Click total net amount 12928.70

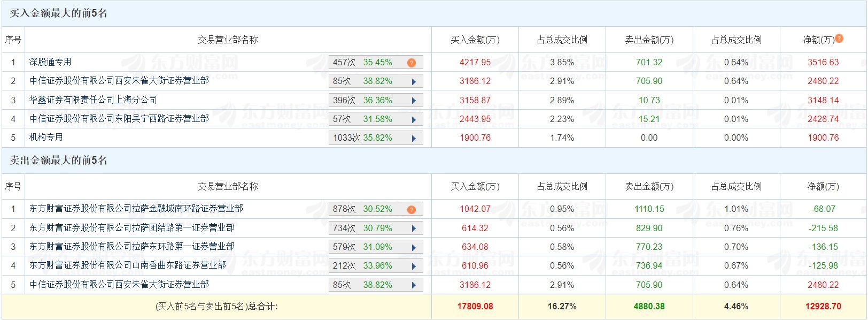click(823, 307)
